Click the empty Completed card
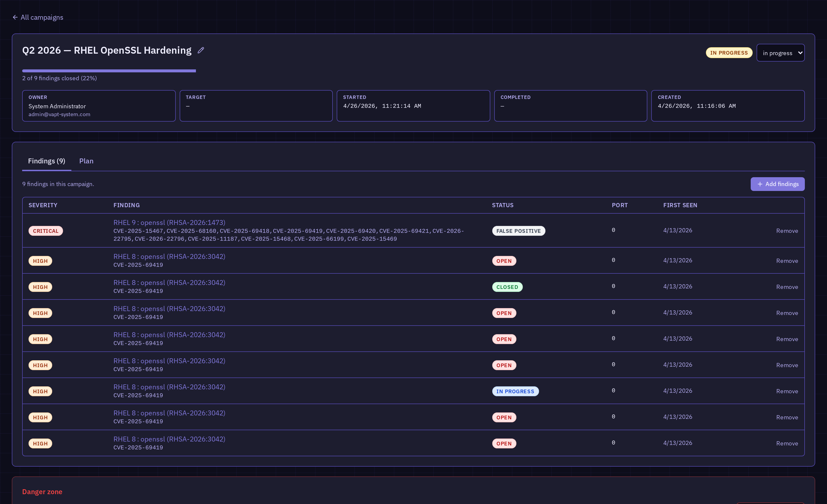The height and width of the screenshot is (504, 827). (571, 106)
